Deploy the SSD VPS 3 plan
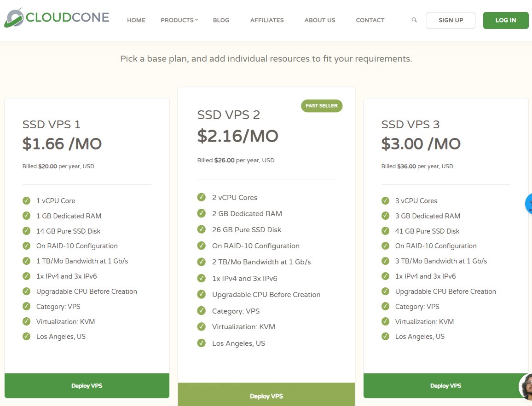Image resolution: width=532 pixels, height=406 pixels. point(446,386)
